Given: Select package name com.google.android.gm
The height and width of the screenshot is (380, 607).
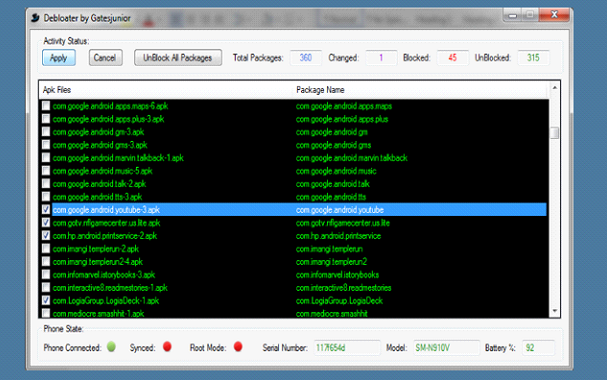Looking at the screenshot, I should pyautogui.click(x=332, y=132).
